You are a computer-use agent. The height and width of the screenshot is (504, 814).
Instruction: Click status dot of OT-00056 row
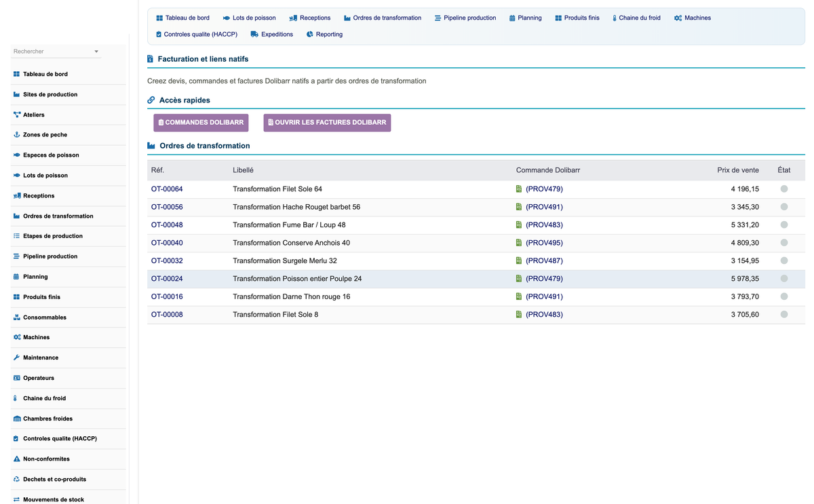pyautogui.click(x=784, y=207)
